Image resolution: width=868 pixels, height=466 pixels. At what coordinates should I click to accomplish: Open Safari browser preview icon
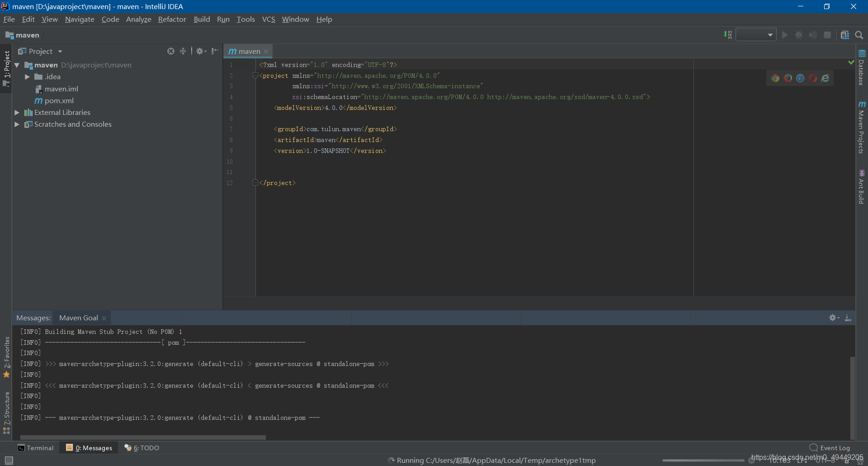(x=800, y=78)
